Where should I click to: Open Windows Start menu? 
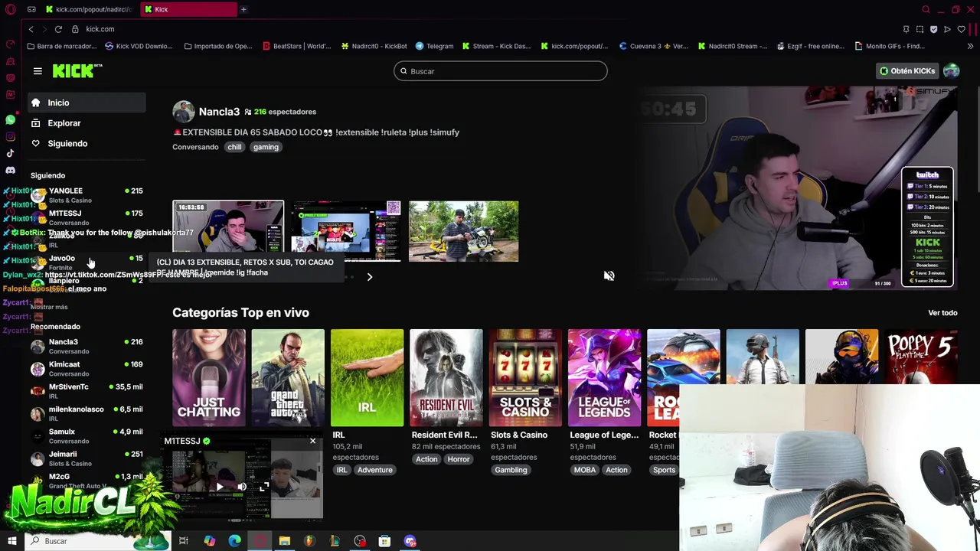tap(11, 541)
